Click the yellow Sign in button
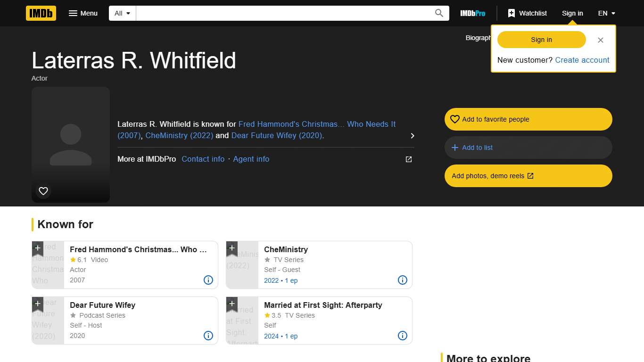 pyautogui.click(x=541, y=40)
